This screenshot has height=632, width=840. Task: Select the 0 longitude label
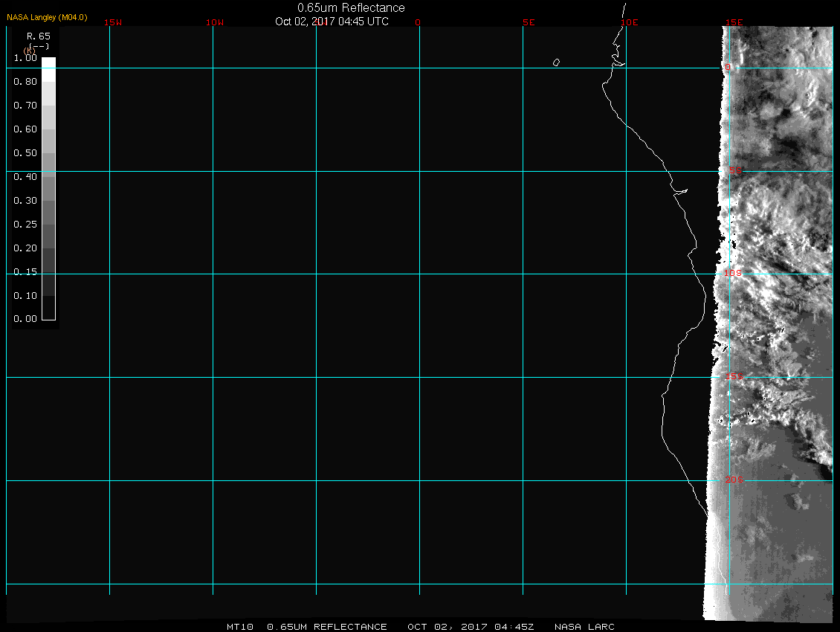point(418,22)
